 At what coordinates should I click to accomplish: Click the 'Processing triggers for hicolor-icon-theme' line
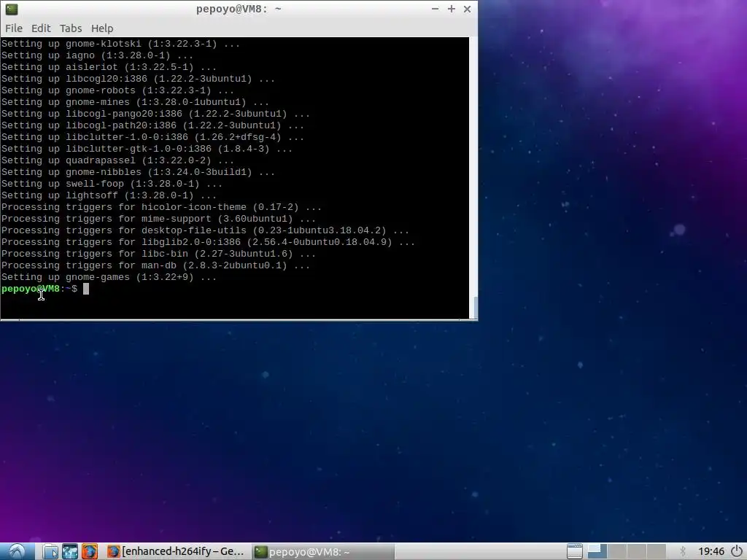point(161,207)
